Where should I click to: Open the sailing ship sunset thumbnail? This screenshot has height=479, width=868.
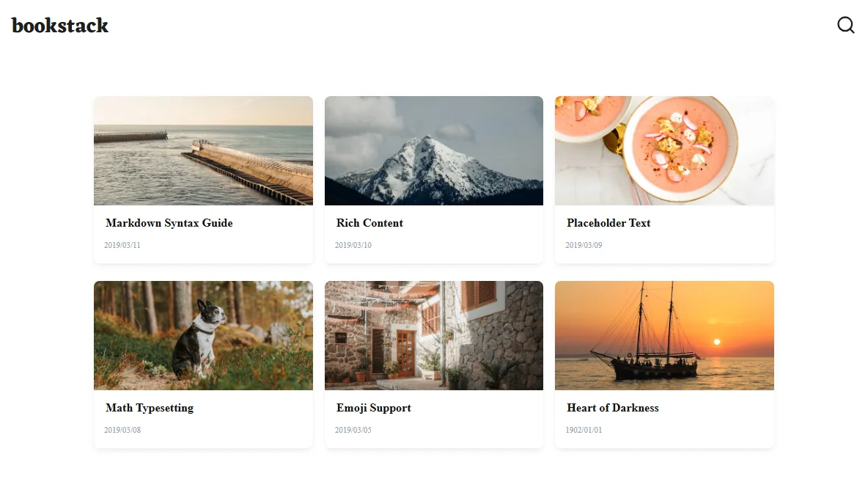[x=664, y=335]
